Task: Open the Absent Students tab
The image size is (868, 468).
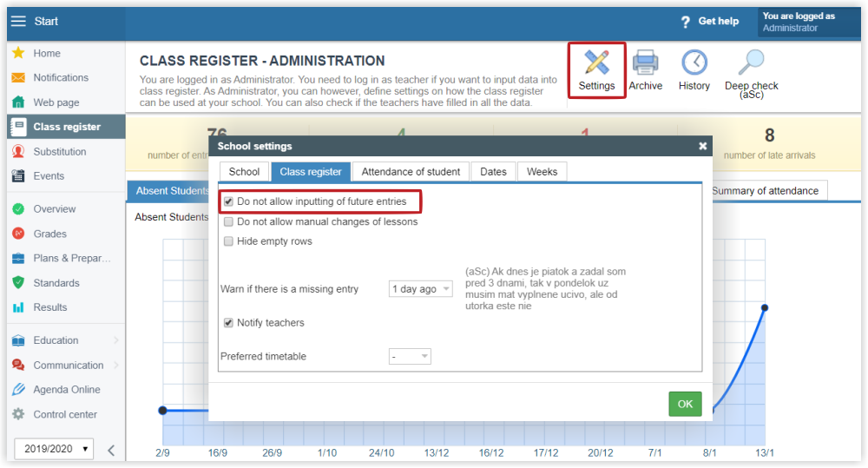Action: pyautogui.click(x=168, y=190)
